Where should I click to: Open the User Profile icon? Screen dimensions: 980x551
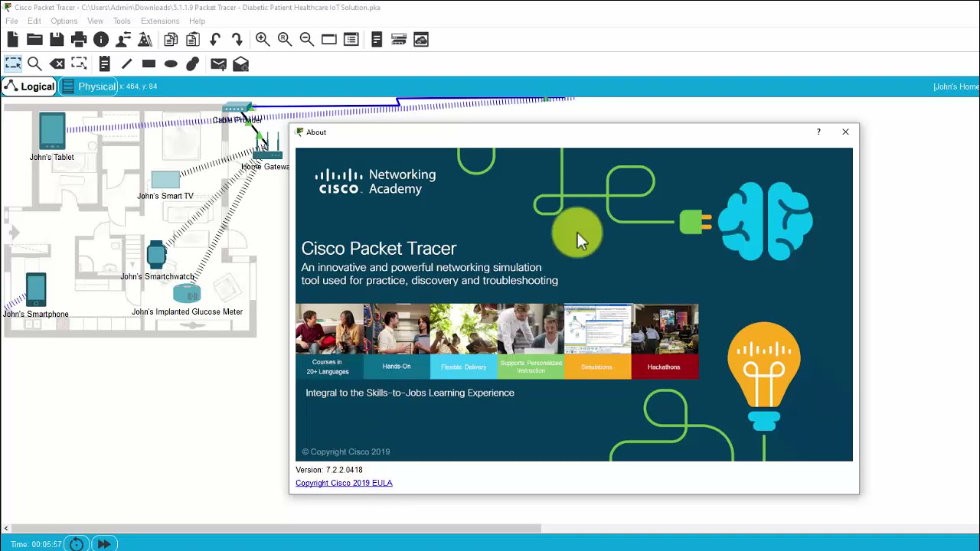tap(122, 40)
